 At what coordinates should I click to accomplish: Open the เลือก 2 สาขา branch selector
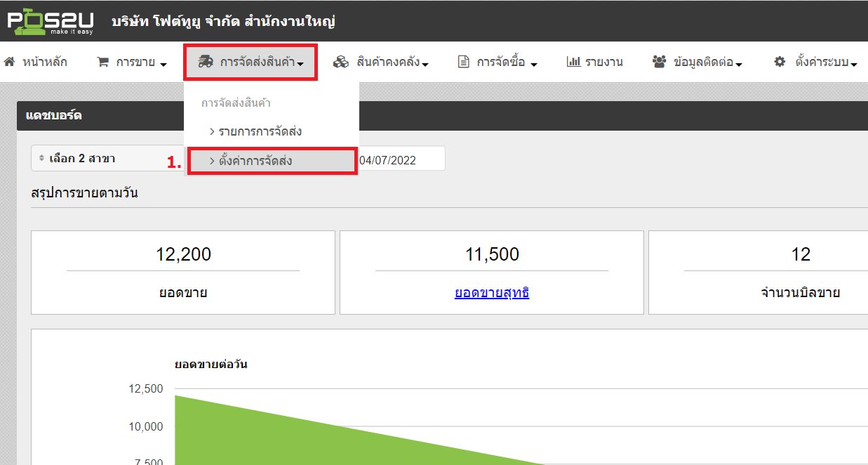105,159
